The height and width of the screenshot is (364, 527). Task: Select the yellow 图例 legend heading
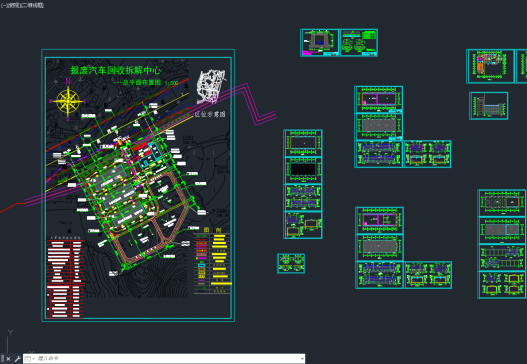212,230
